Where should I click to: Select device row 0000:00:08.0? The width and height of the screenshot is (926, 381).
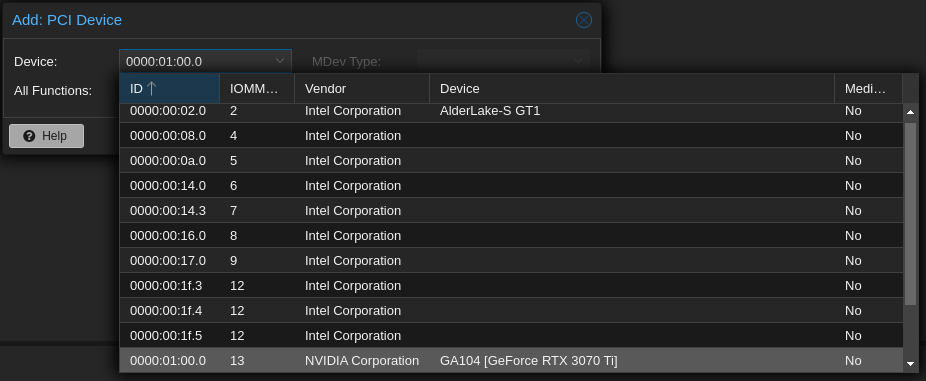511,135
